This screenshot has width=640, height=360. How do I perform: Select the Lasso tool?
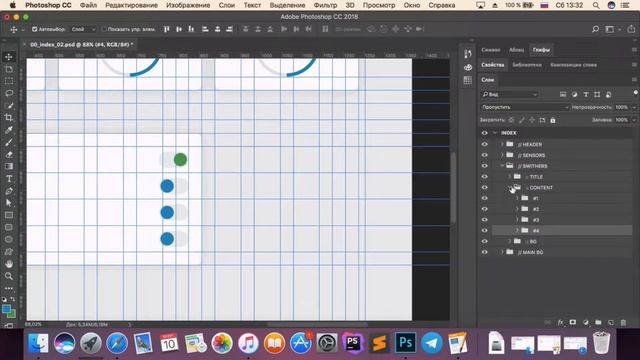coord(9,93)
